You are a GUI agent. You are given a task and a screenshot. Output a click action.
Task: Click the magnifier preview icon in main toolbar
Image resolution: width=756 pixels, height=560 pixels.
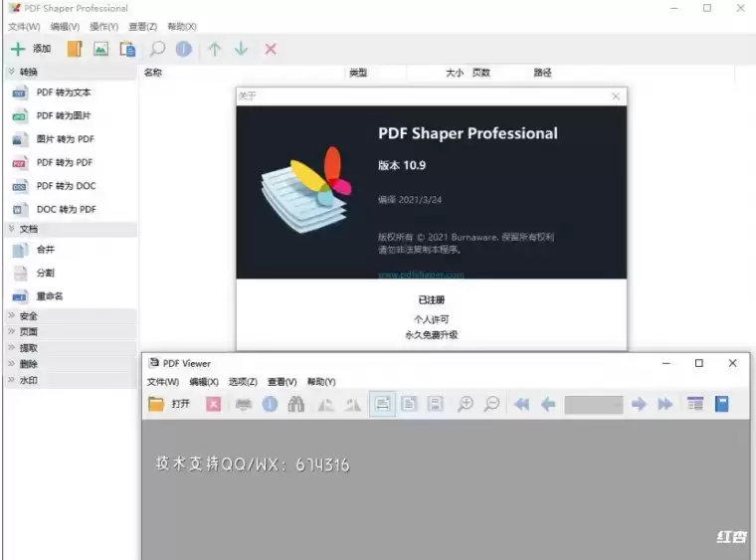157,49
